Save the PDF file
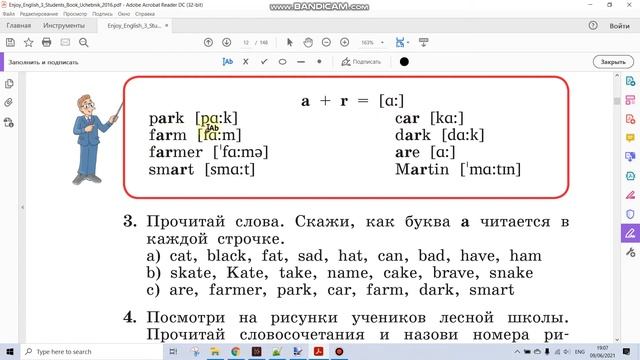The image size is (640, 360). point(10,42)
